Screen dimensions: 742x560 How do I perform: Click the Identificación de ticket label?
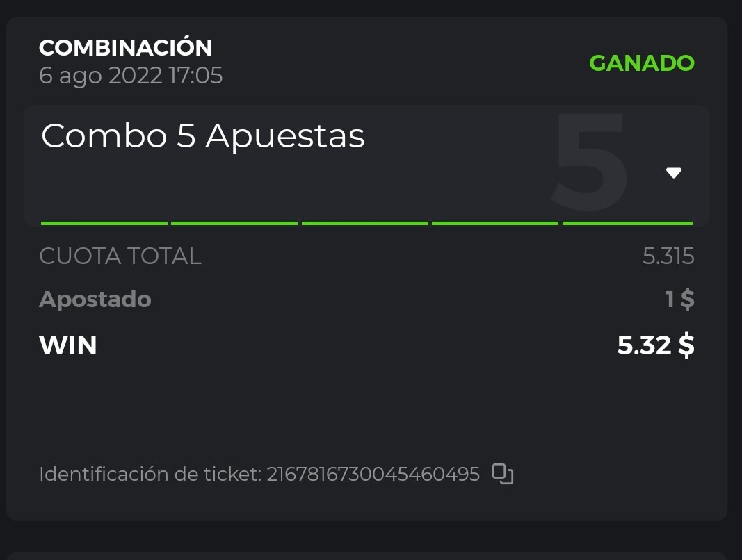point(150,475)
